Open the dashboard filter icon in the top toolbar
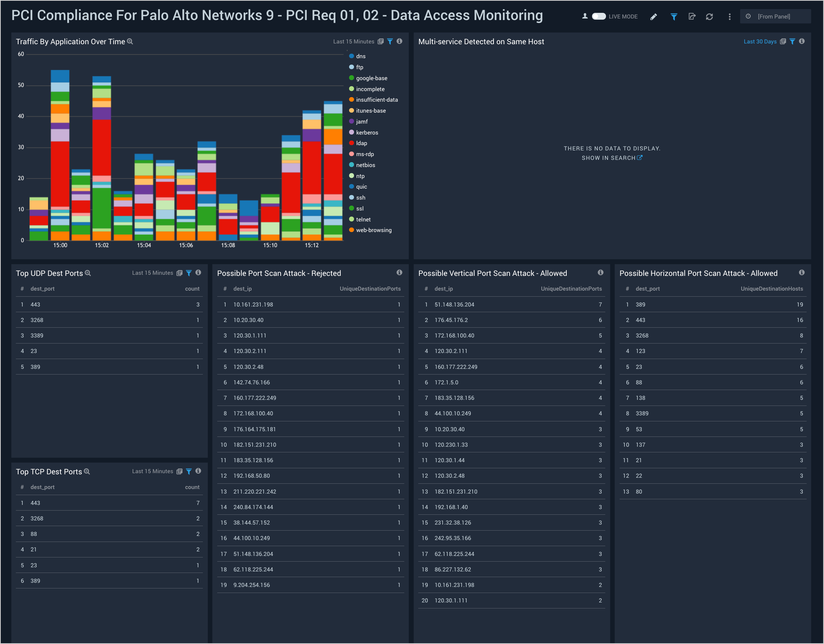Screen dimensions: 824x644 674,17
